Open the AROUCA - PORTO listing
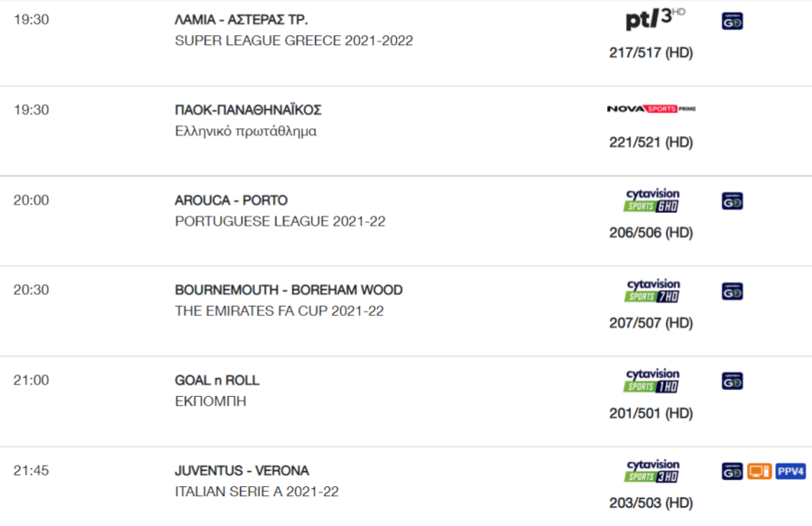The width and height of the screenshot is (812, 526). 231,200
